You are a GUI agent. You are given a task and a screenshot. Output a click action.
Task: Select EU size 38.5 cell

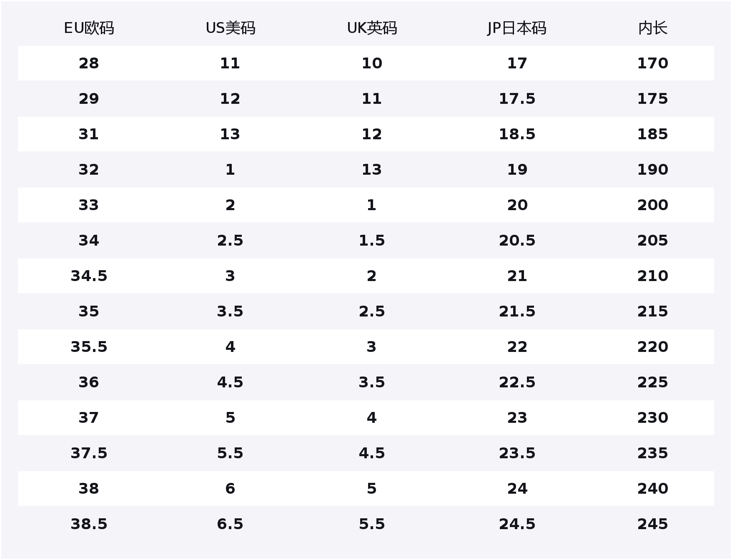[89, 524]
